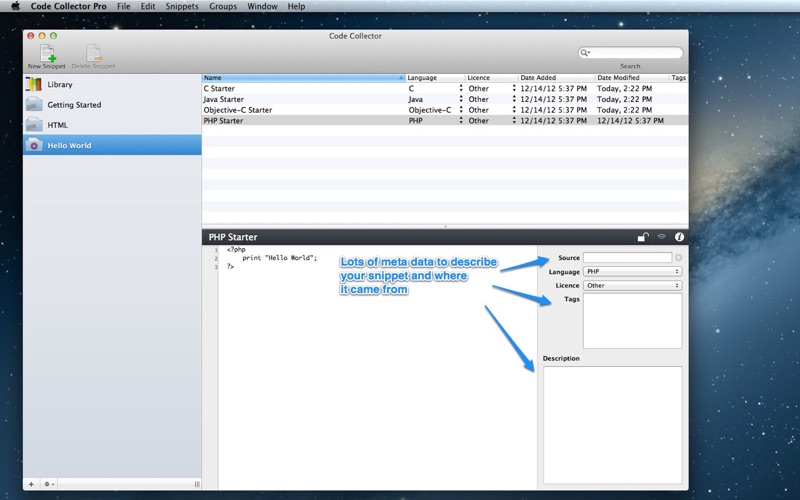Open the Edit menu
The height and width of the screenshot is (500, 800).
click(148, 6)
